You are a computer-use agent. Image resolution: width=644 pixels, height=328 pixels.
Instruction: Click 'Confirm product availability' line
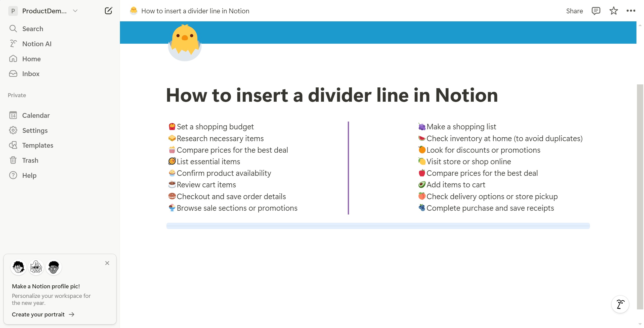point(224,173)
